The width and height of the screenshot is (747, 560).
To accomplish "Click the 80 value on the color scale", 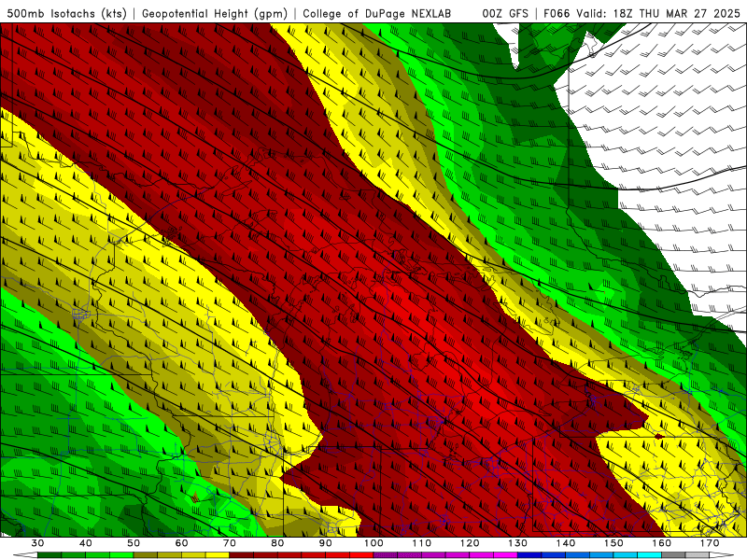I will click(x=277, y=543).
